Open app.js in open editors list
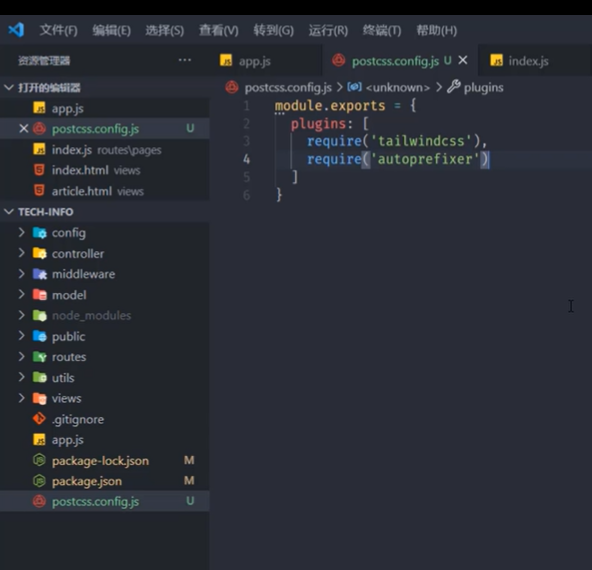This screenshot has height=570, width=592. (x=105, y=108)
